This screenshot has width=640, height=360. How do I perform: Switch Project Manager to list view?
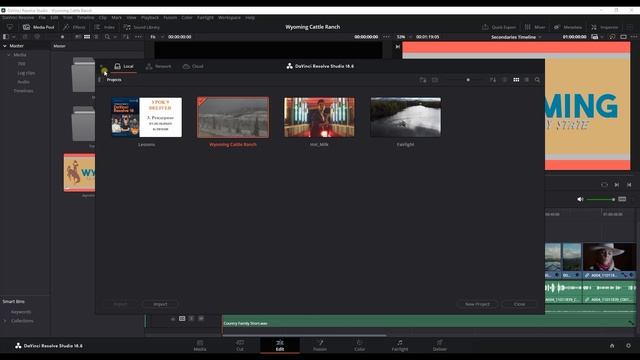[527, 80]
